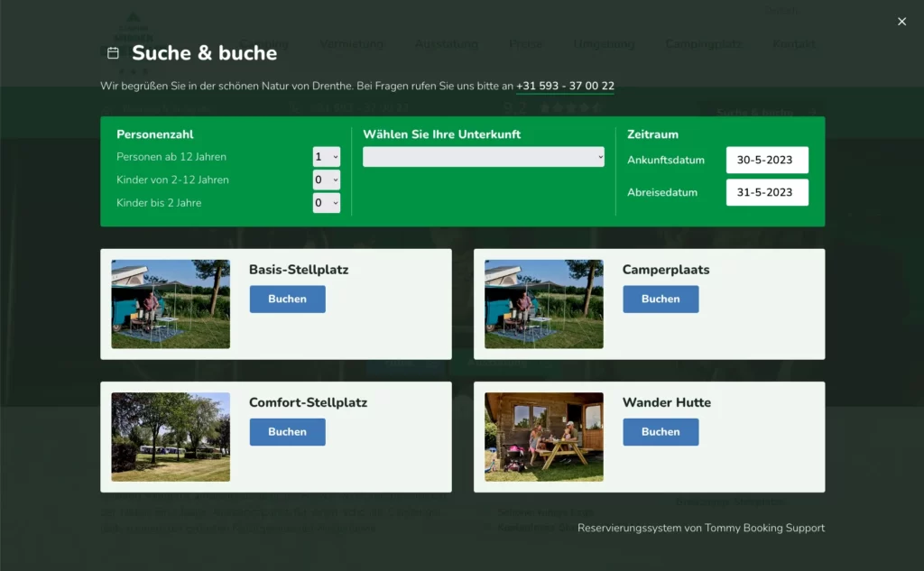Click the calendar icon beside Suche & buche
Viewport: 924px width, 571px height.
113,53
